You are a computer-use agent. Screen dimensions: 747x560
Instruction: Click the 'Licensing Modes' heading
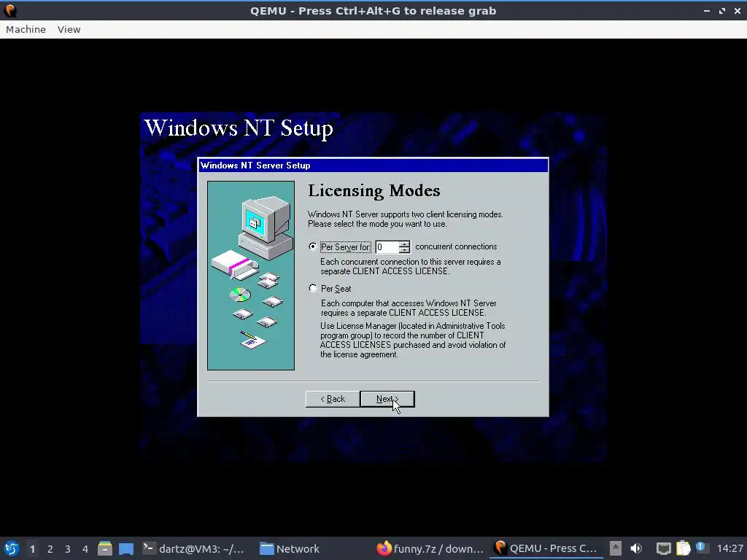[x=374, y=190]
